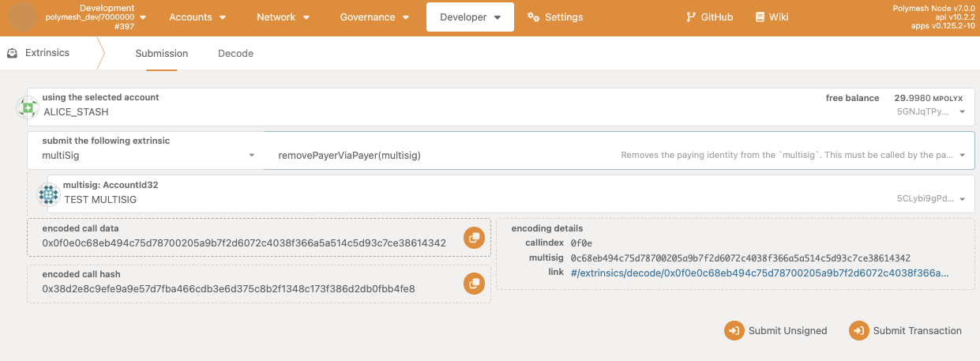Viewport: 980px width, 361px height.
Task: Copy the encoded call data
Action: pyautogui.click(x=474, y=238)
